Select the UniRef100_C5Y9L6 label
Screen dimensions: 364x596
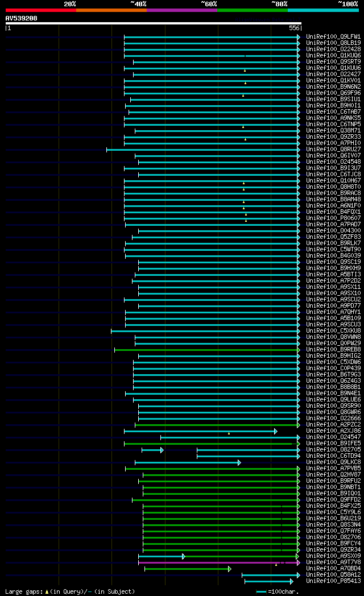click(x=333, y=512)
